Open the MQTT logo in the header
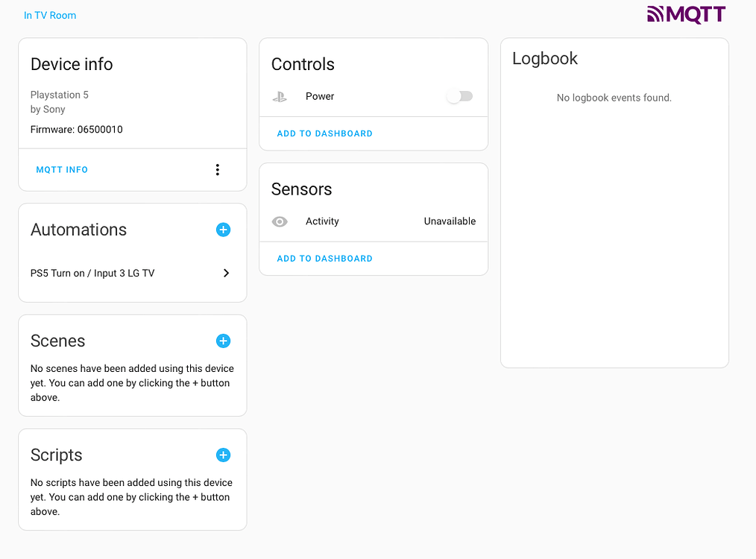This screenshot has width=756, height=559. [685, 13]
